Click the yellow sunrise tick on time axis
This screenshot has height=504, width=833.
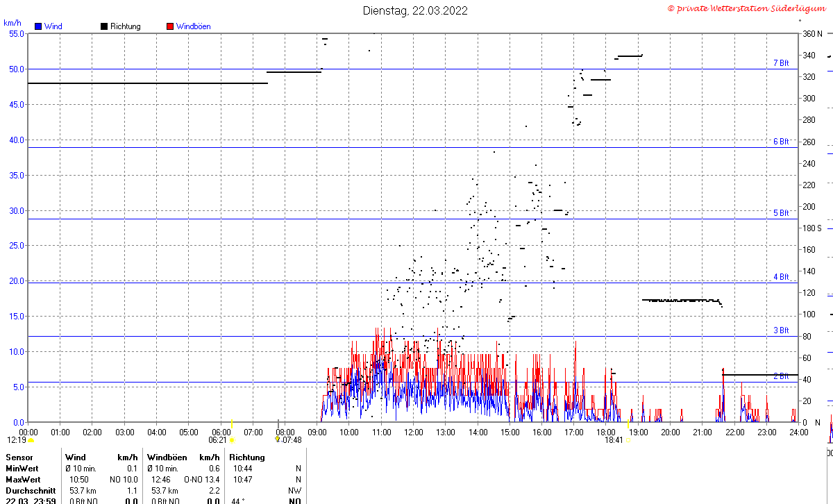coord(232,423)
